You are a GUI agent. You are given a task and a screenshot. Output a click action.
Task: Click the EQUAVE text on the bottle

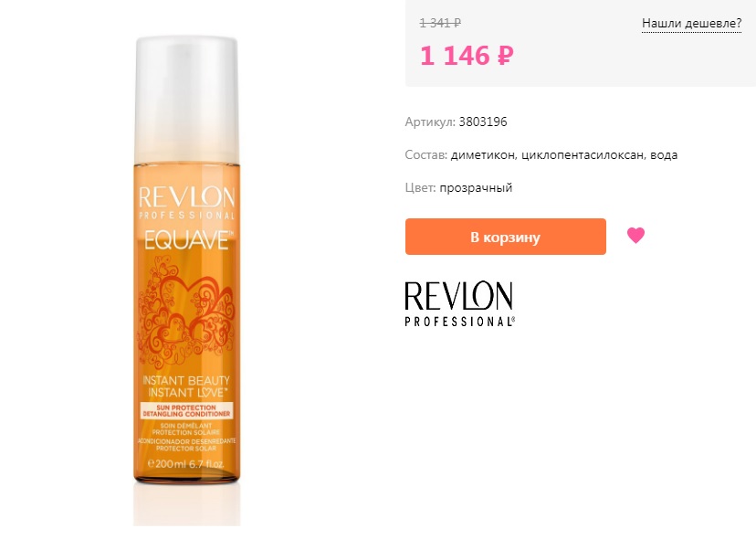tap(187, 240)
